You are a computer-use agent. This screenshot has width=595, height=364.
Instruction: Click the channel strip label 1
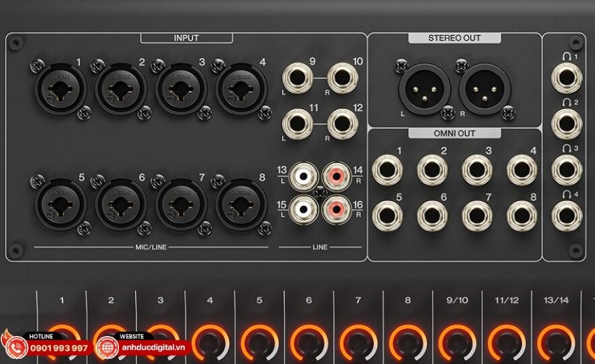(x=62, y=300)
